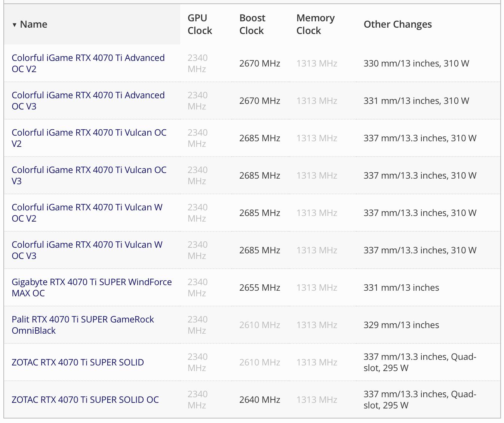Image resolution: width=504 pixels, height=423 pixels.
Task: Click the sort arrow beside Name
Action: click(x=15, y=25)
